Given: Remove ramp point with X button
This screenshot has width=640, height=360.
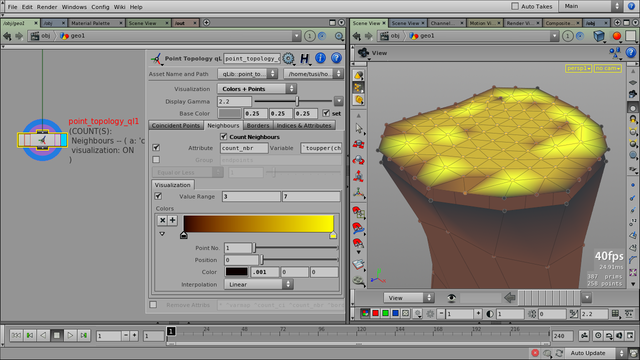Looking at the screenshot, I should coord(162,220).
